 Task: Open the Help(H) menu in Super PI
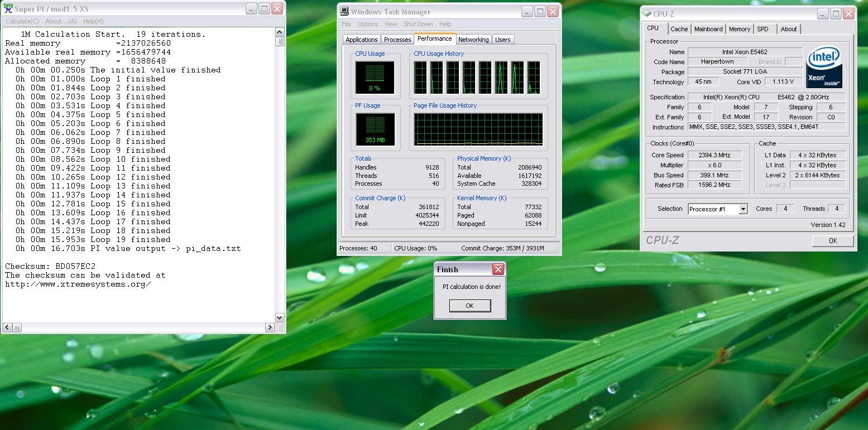coord(93,21)
